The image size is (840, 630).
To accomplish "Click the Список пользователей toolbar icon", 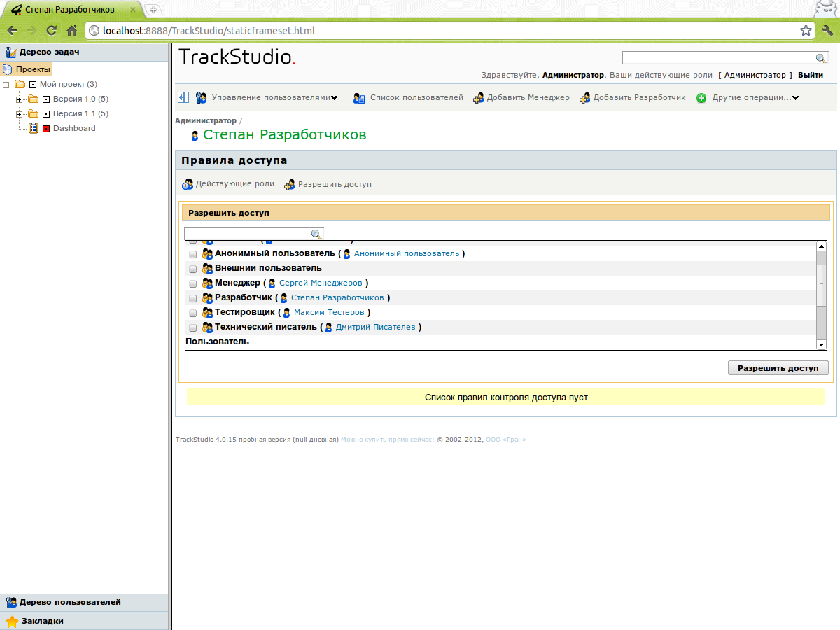I will coord(359,98).
